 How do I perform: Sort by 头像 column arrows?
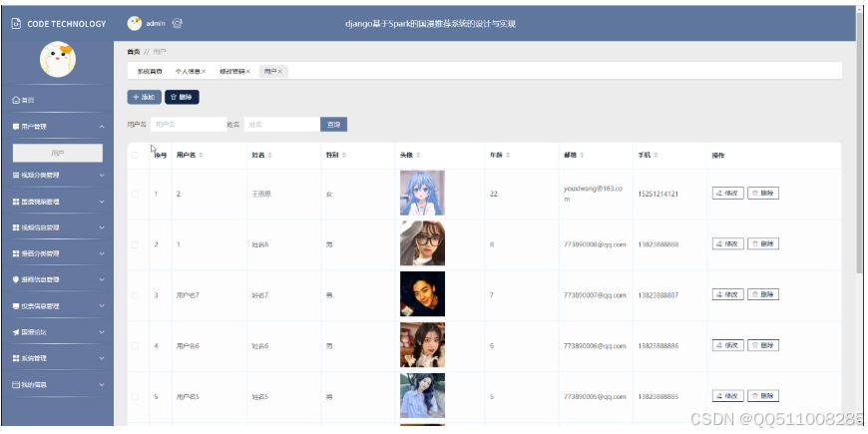(418, 156)
